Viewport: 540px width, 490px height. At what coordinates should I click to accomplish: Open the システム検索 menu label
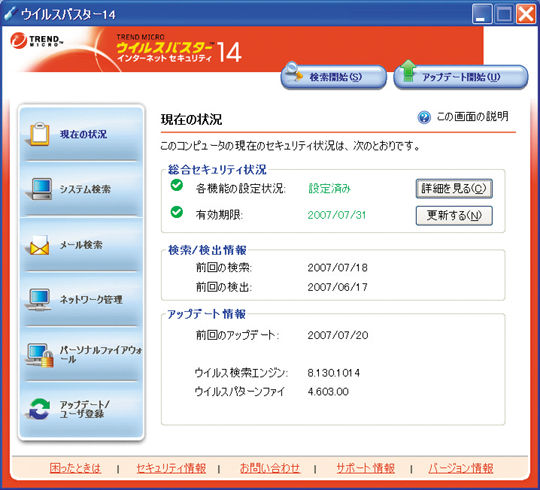[x=85, y=189]
